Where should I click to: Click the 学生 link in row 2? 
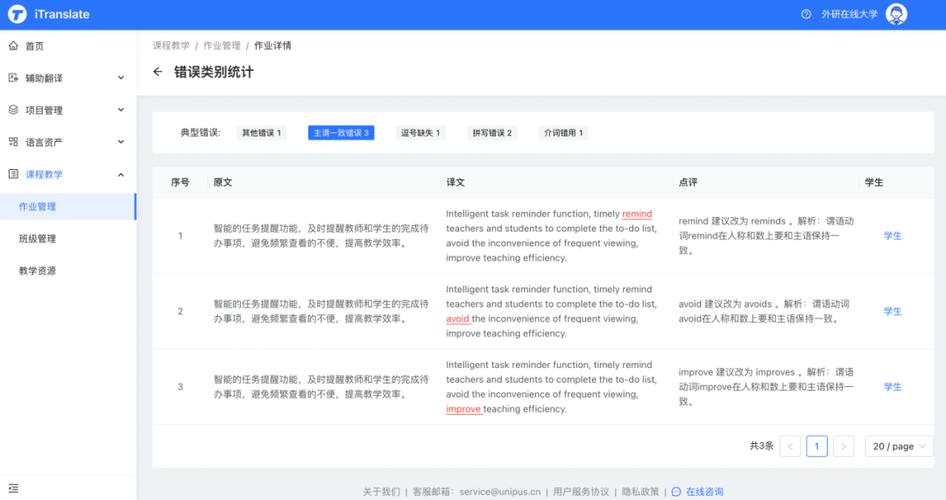(893, 311)
